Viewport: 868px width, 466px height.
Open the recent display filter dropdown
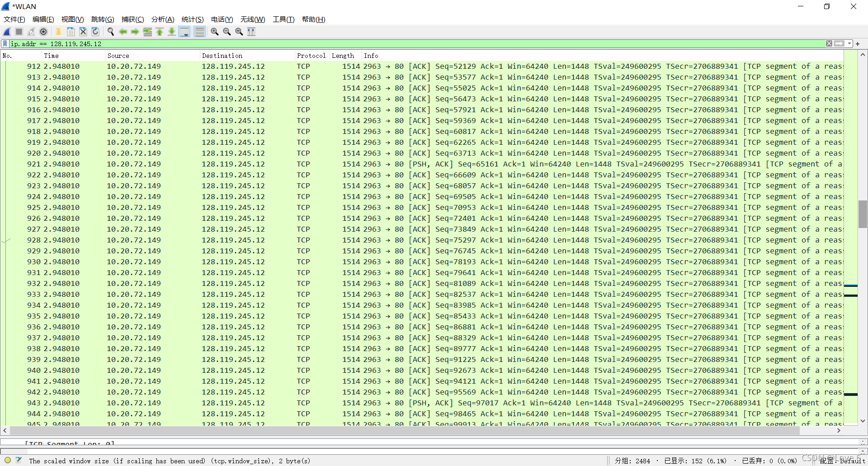[849, 44]
